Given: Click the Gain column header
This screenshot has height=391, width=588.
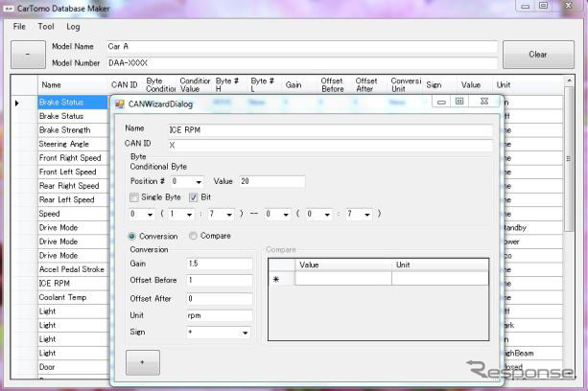Looking at the screenshot, I should pos(300,85).
